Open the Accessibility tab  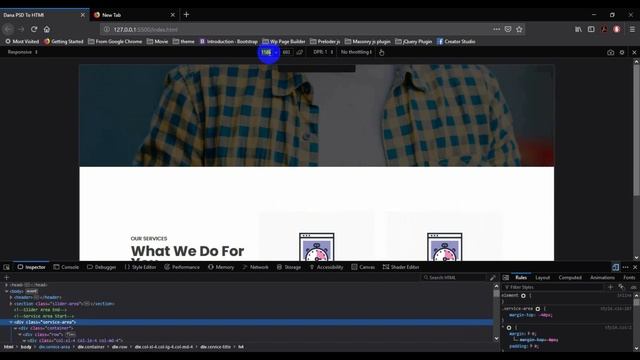[326, 267]
